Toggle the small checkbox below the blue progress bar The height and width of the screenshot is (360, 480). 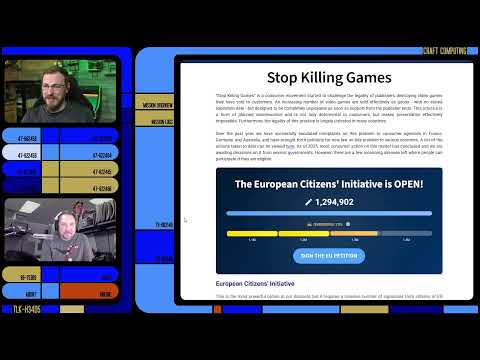pos(348,224)
